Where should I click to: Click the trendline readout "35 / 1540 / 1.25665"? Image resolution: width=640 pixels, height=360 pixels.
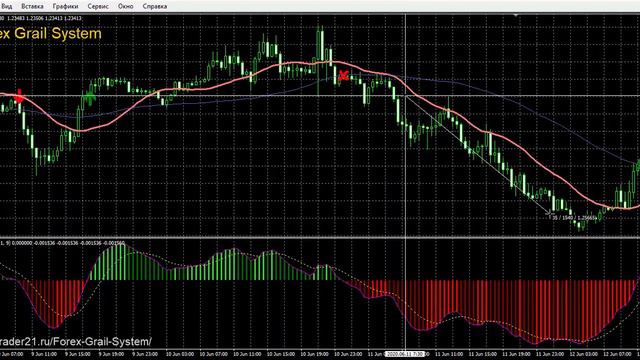(x=575, y=218)
